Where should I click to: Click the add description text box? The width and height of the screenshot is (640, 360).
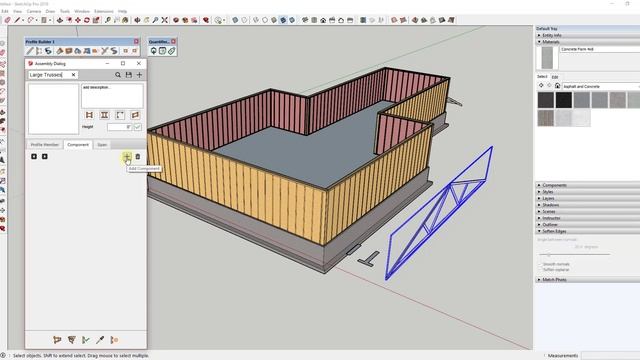pyautogui.click(x=112, y=96)
